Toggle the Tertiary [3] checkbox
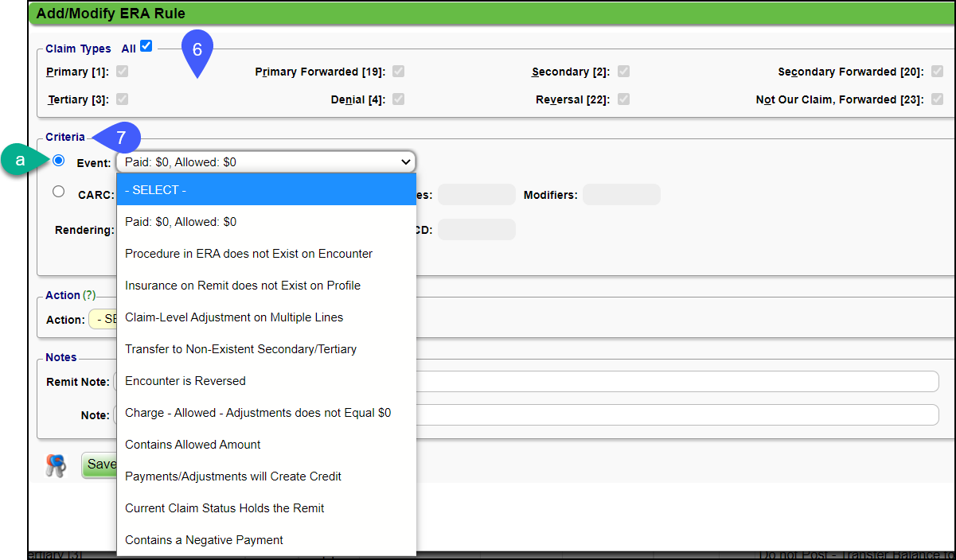The height and width of the screenshot is (560, 956). pyautogui.click(x=122, y=99)
